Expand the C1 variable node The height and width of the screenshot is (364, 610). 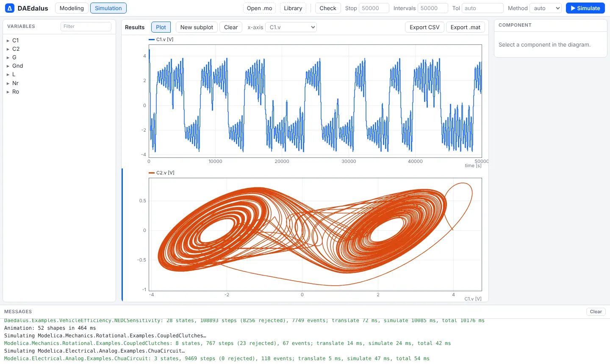coord(8,41)
